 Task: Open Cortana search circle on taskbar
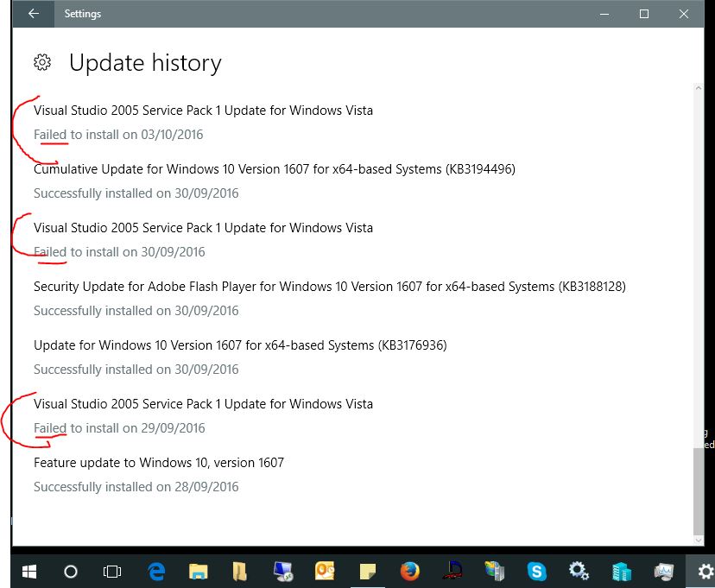click(71, 572)
